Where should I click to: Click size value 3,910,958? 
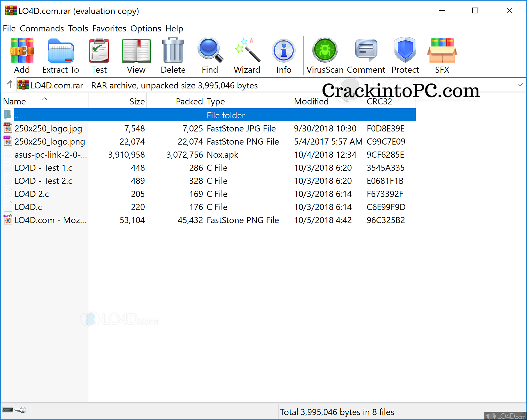[x=127, y=155]
